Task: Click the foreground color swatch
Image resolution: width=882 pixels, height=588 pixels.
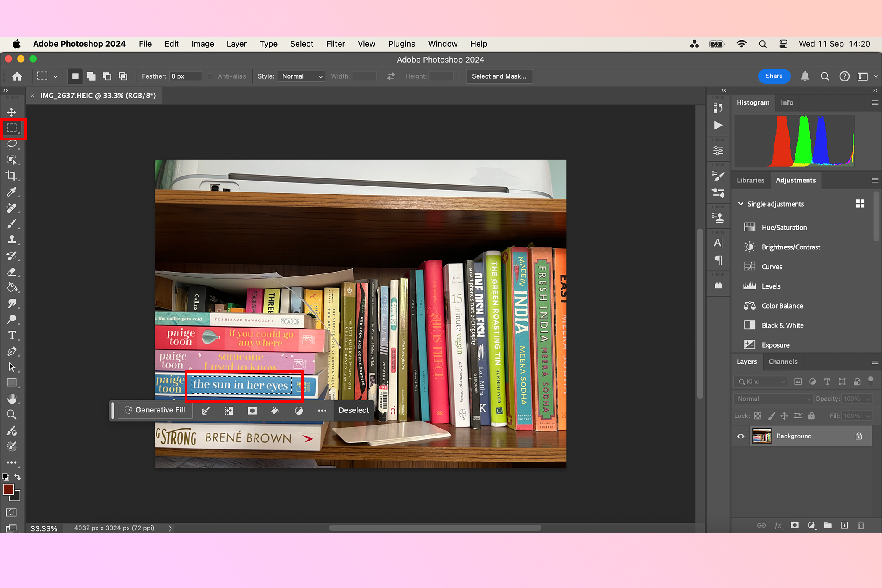Action: (x=8, y=490)
